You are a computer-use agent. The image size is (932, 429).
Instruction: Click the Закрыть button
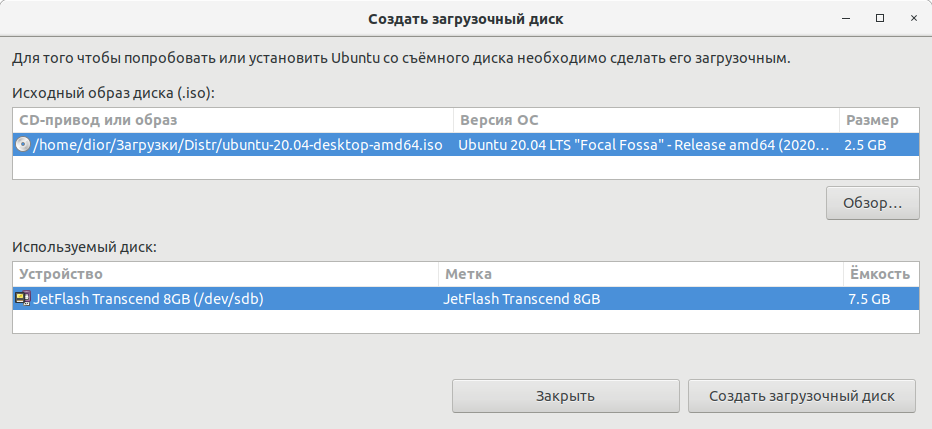pyautogui.click(x=565, y=396)
